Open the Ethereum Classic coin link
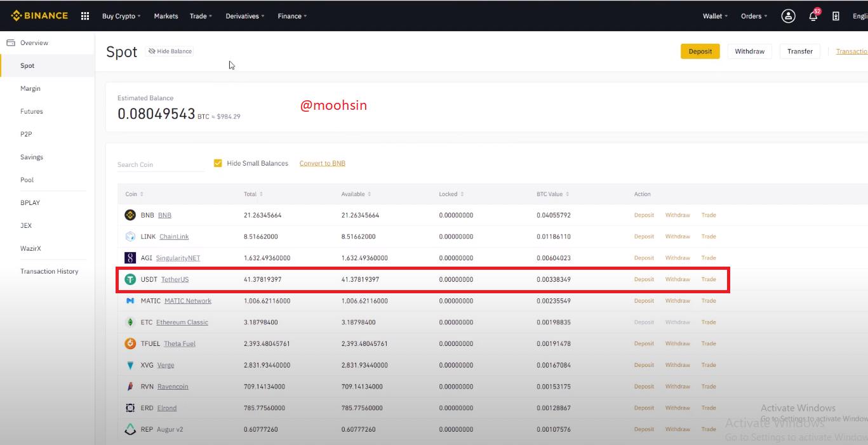Image resolution: width=868 pixels, height=445 pixels. [182, 322]
